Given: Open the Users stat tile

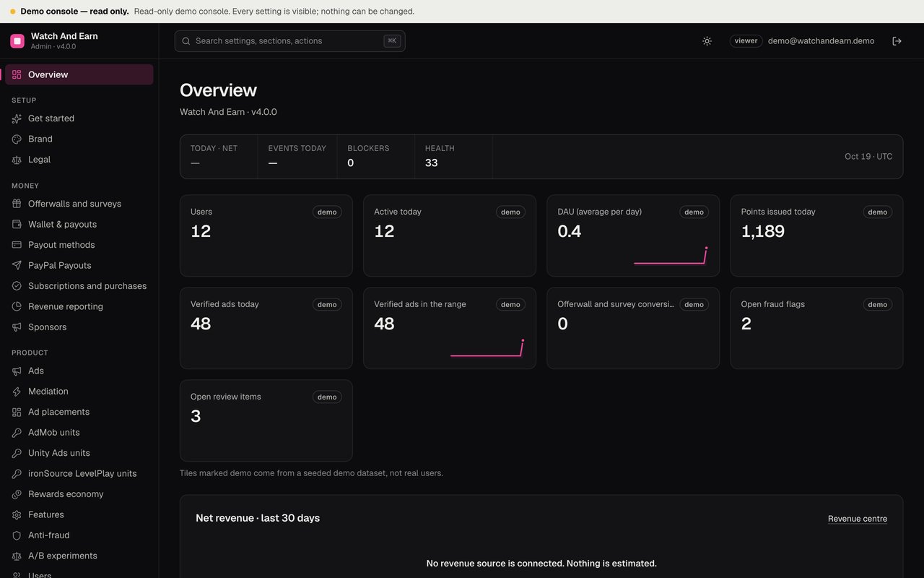Looking at the screenshot, I should pos(266,236).
